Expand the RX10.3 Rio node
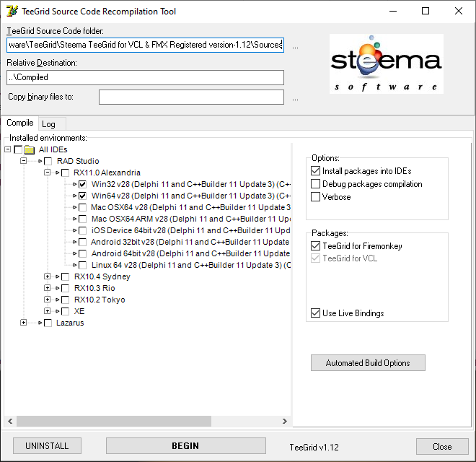The height and width of the screenshot is (462, 476). click(47, 287)
